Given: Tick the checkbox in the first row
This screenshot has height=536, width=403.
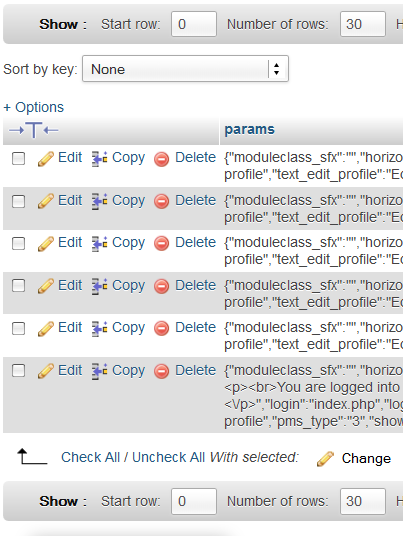Looking at the screenshot, I should 18,159.
